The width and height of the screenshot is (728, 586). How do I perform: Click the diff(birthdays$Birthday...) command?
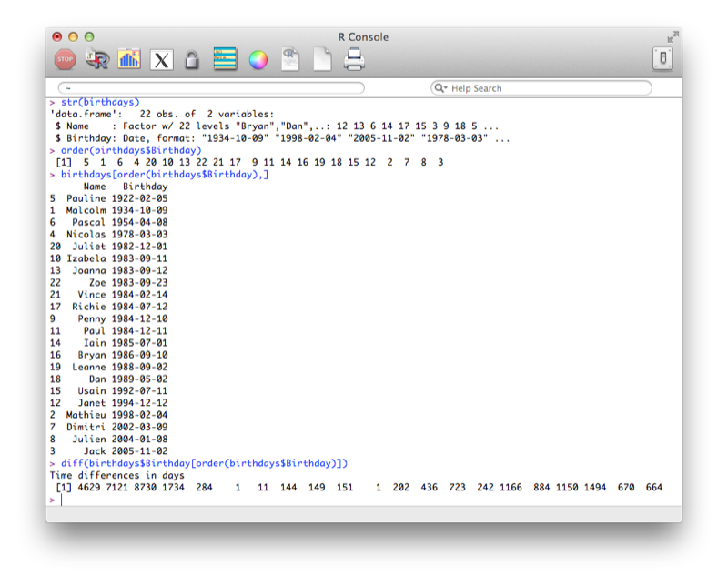[x=204, y=463]
